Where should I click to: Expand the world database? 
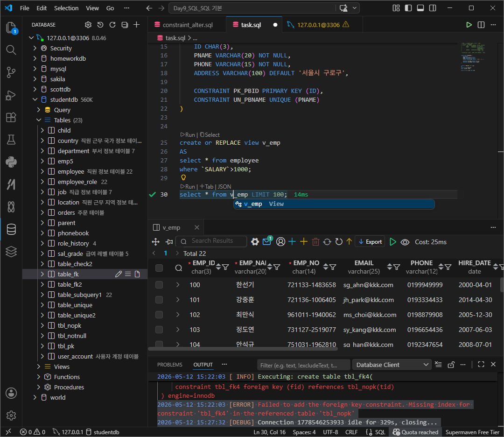(x=35, y=397)
